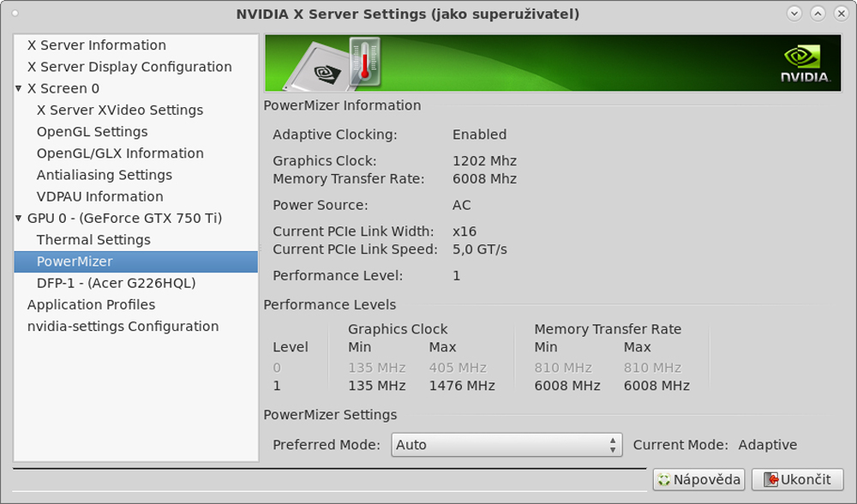
Task: Open X Server Information page
Action: (97, 45)
